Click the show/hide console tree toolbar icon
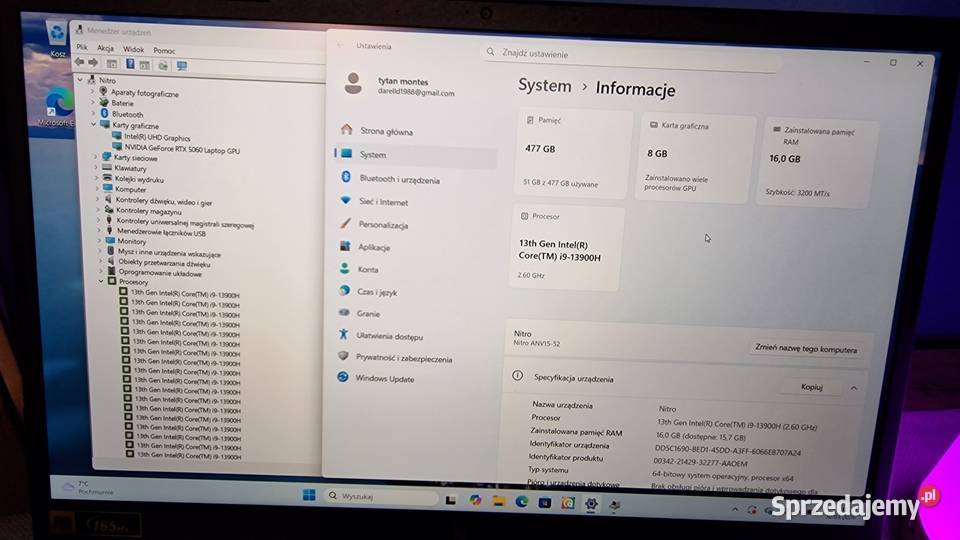Viewport: 960px width, 540px height. (112, 63)
